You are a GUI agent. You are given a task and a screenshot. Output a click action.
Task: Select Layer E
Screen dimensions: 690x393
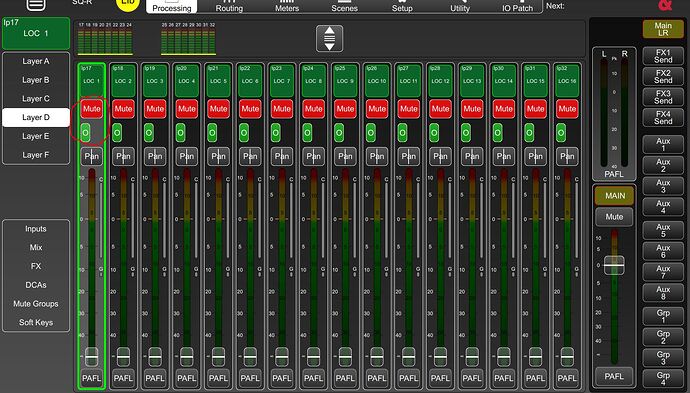tap(36, 136)
